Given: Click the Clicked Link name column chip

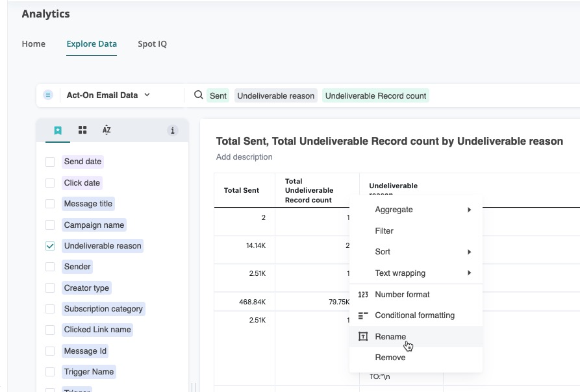Looking at the screenshot, I should pyautogui.click(x=97, y=330).
